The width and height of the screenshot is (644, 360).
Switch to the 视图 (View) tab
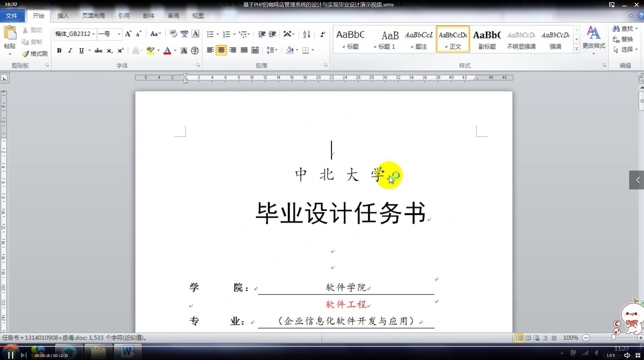point(198,16)
